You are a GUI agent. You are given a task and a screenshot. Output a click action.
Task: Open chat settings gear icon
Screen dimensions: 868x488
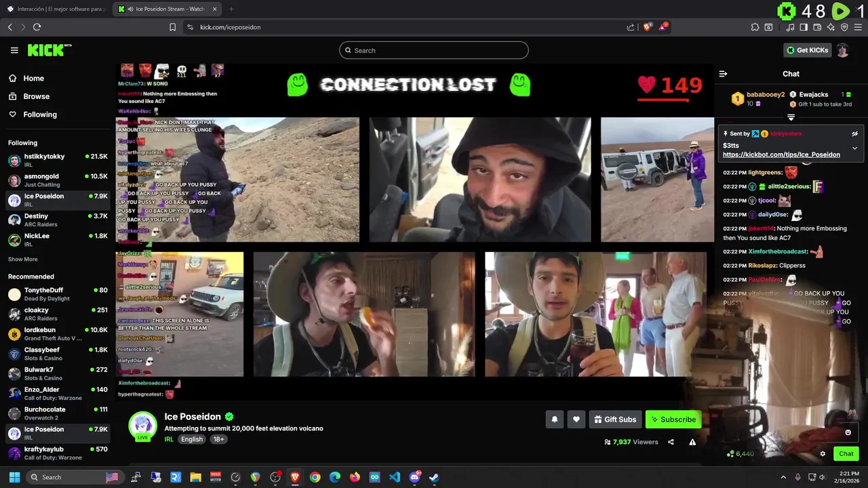[x=823, y=454]
